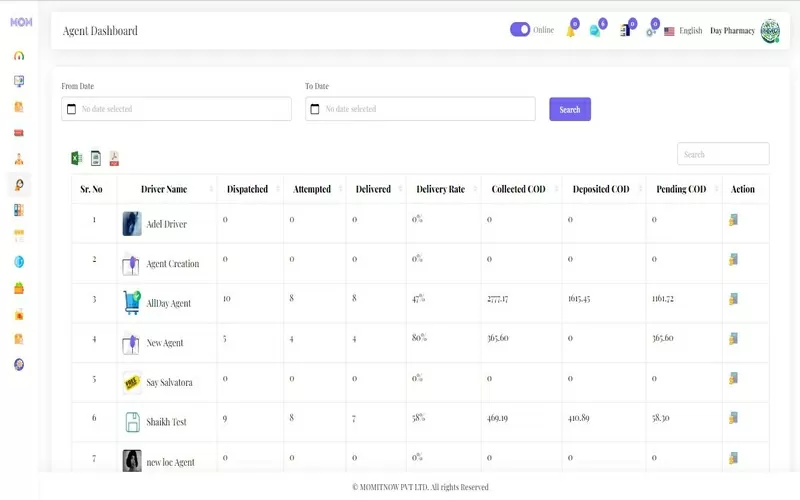The height and width of the screenshot is (500, 800).
Task: Sort by Dispatched column
Action: (250, 189)
